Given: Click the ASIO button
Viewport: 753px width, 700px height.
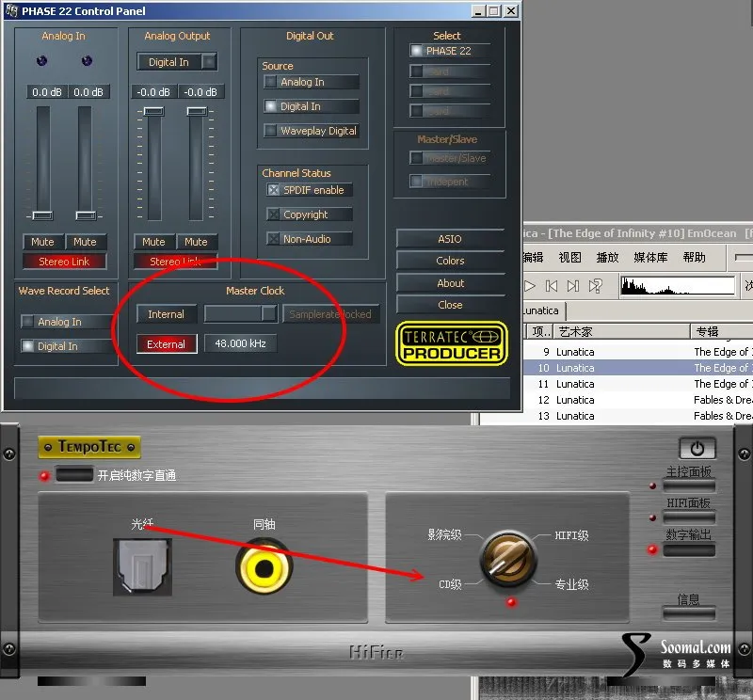Looking at the screenshot, I should [450, 239].
